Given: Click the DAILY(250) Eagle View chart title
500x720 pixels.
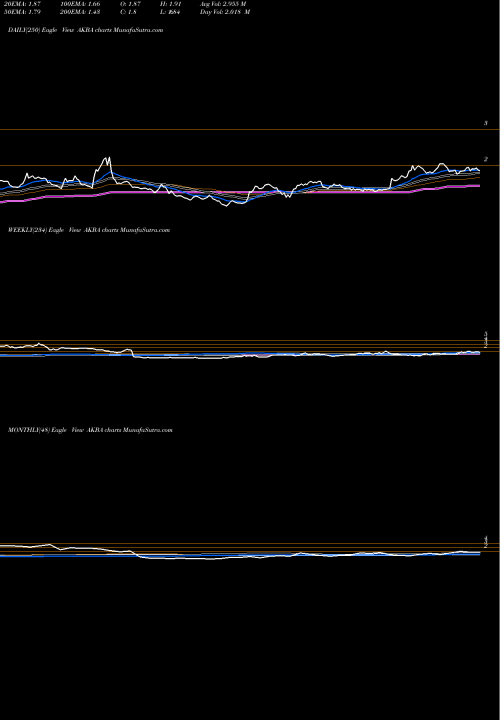Looking at the screenshot, I should (x=85, y=30).
